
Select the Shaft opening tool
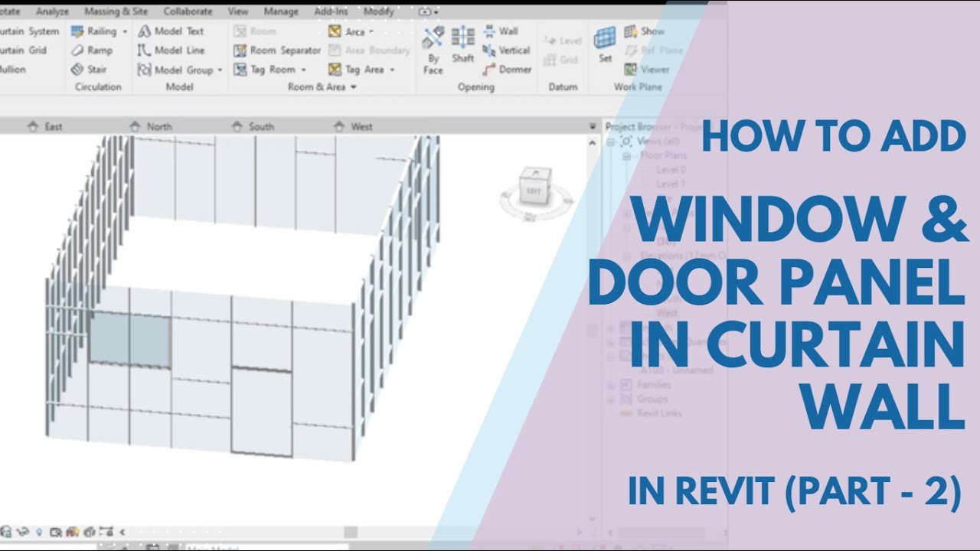click(462, 44)
